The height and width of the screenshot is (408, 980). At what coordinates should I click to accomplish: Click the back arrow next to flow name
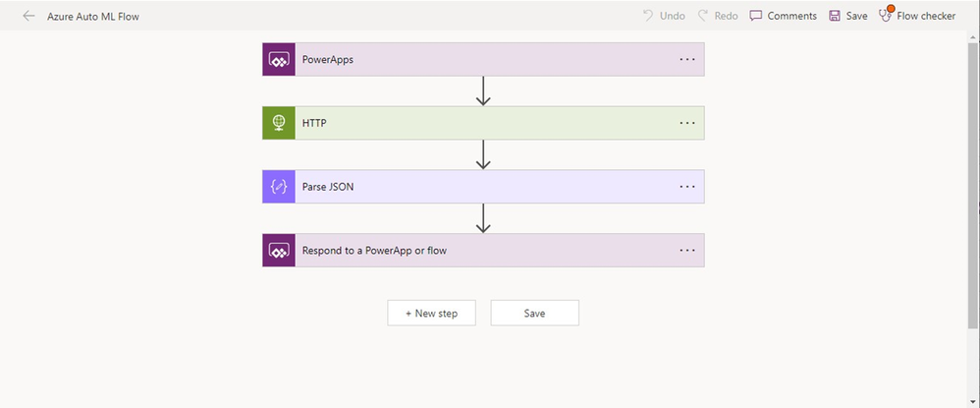(28, 16)
